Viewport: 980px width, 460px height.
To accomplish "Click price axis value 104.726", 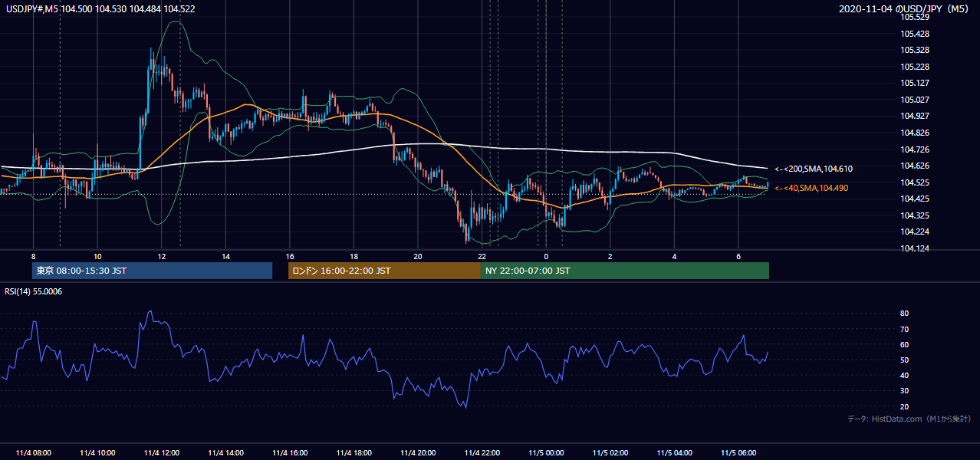I will coord(915,149).
